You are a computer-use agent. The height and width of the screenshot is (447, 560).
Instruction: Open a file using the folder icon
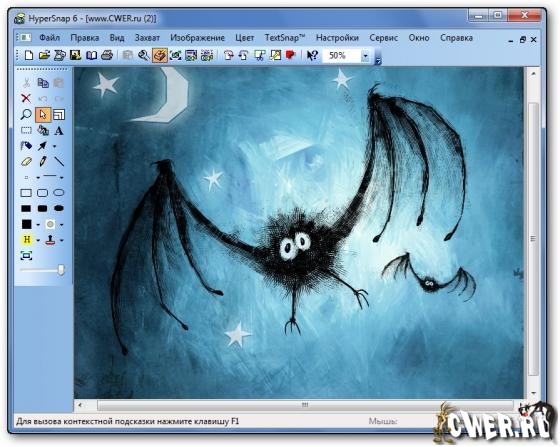[x=44, y=55]
